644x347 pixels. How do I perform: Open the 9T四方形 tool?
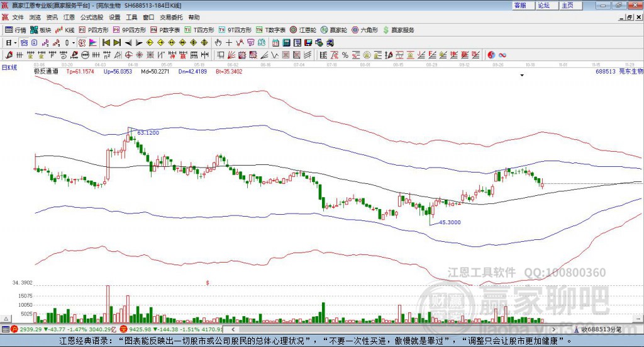click(235, 30)
